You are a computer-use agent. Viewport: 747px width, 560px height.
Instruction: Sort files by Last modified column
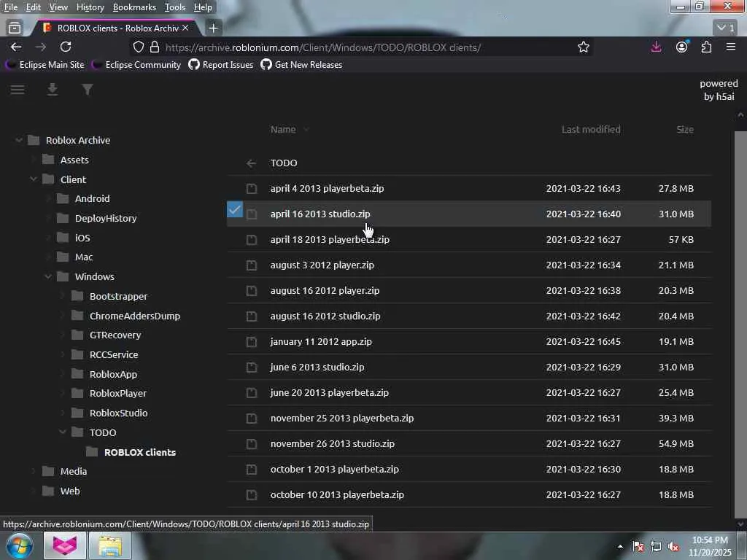(591, 130)
